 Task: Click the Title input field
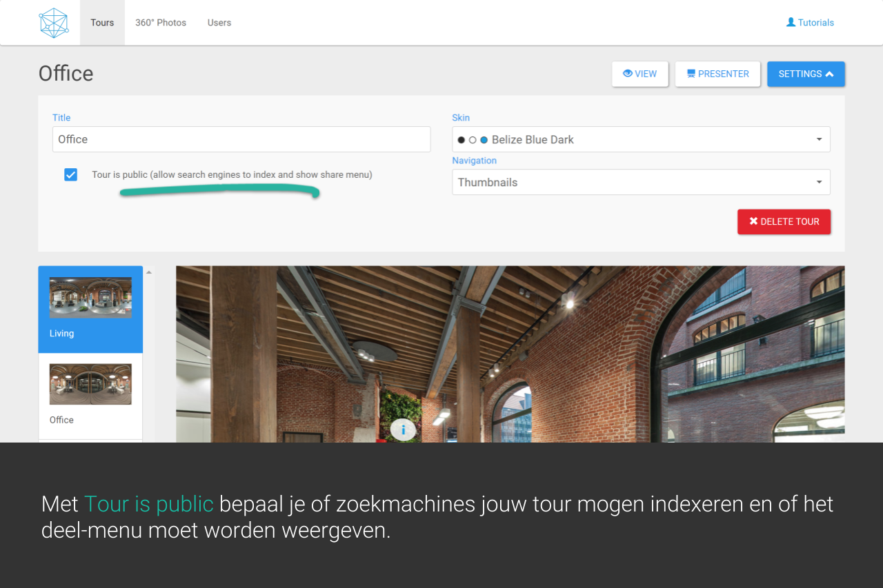pos(241,139)
